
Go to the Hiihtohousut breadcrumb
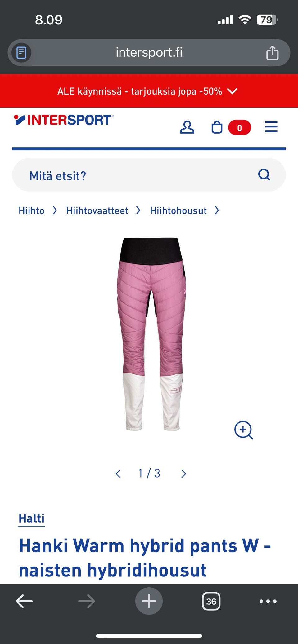tap(178, 210)
